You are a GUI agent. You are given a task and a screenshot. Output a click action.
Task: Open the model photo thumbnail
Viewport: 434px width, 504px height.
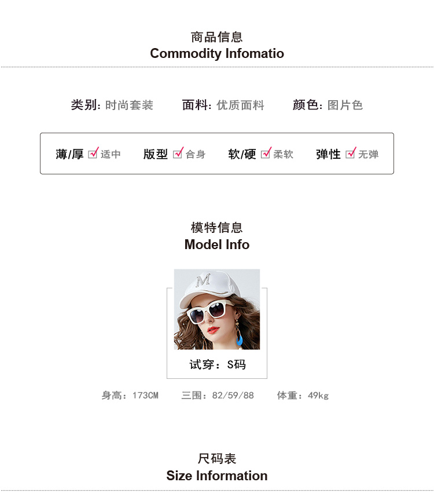pos(217,309)
